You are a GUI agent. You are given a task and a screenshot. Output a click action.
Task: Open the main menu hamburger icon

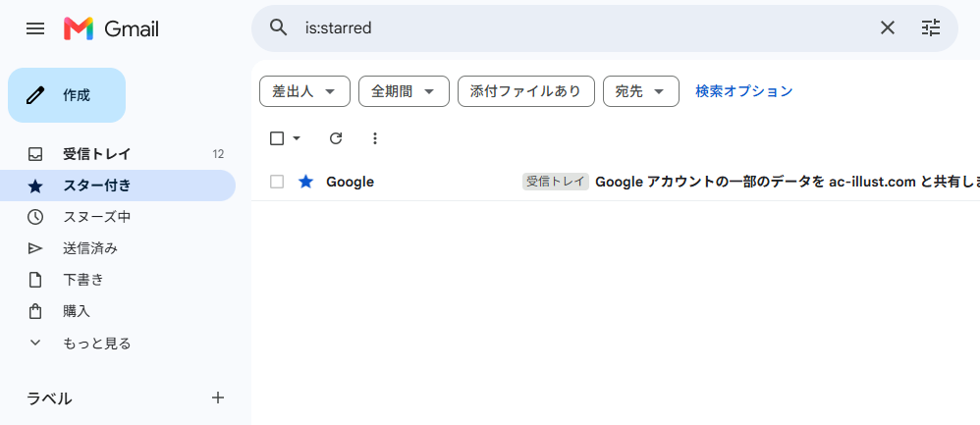coord(35,28)
